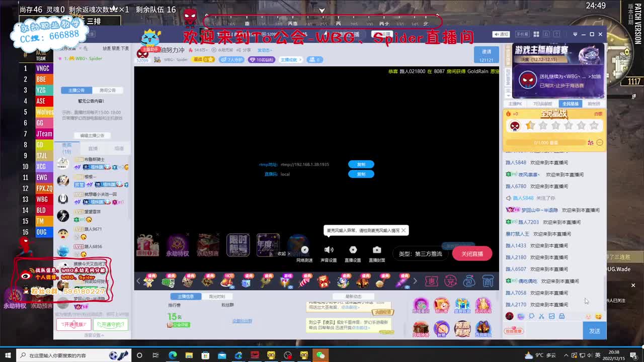Click the 邀请 invite button
This screenshot has height=362, width=644.
487,54
